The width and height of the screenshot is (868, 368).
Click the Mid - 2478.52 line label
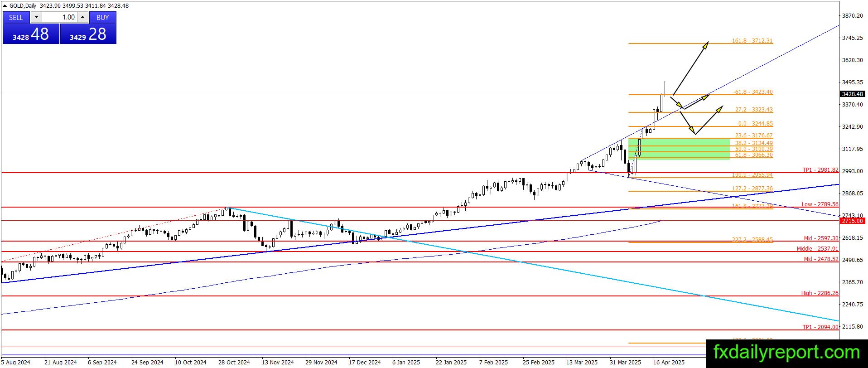click(821, 259)
